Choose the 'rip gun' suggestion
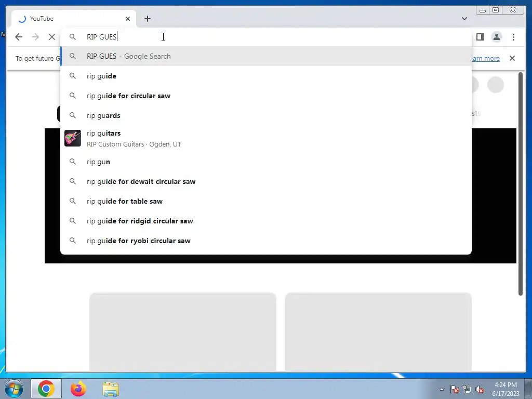 click(266, 162)
